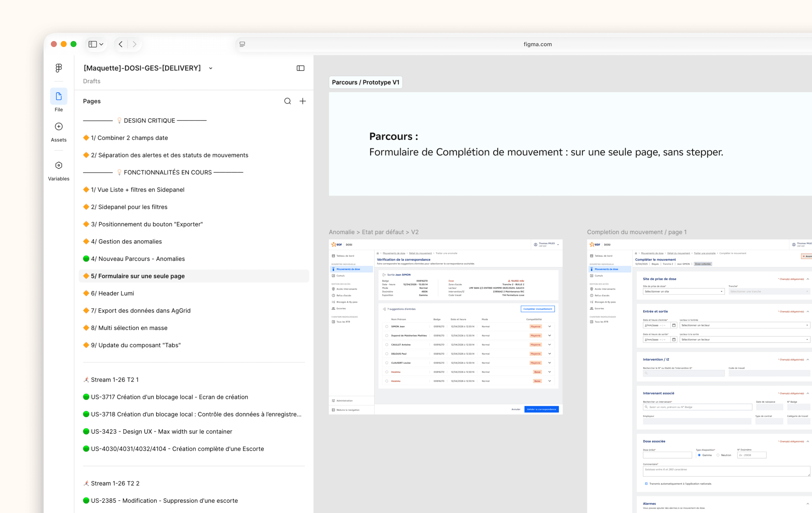Screen dimensions: 812x513
Task: Collapse the Figma left panel with the panel icon
Action: tap(300, 68)
